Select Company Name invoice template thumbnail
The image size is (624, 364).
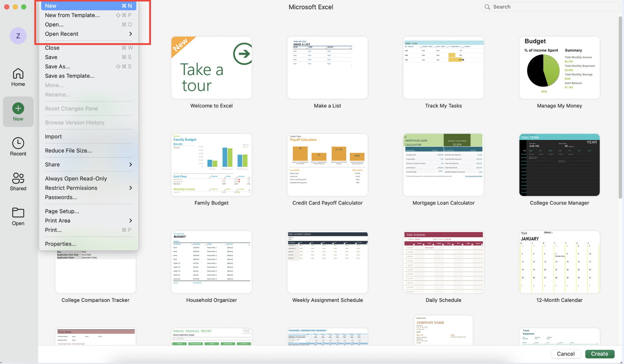pos(443,330)
